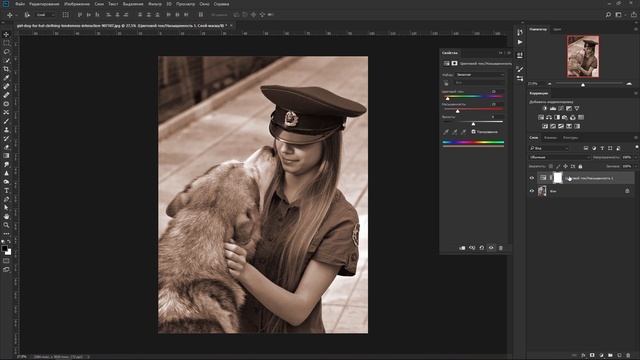Open the Файл menu
The height and width of the screenshot is (360, 640).
tap(20, 4)
